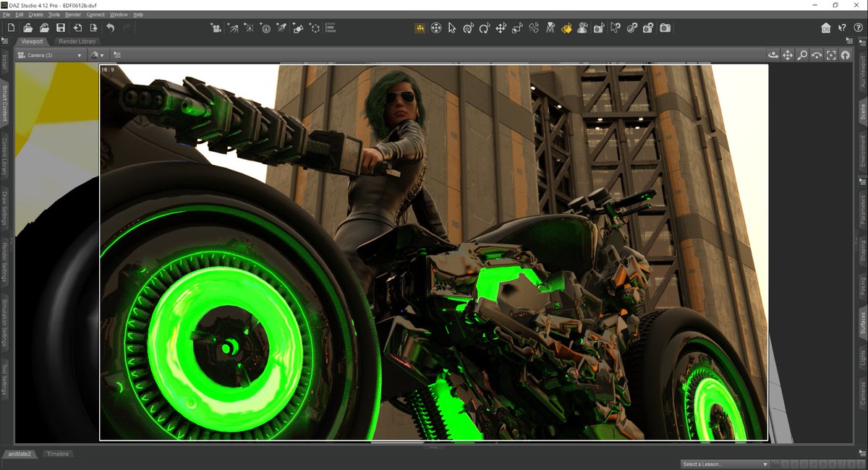Select the Rotate tool
868x470 pixels.
(x=485, y=27)
